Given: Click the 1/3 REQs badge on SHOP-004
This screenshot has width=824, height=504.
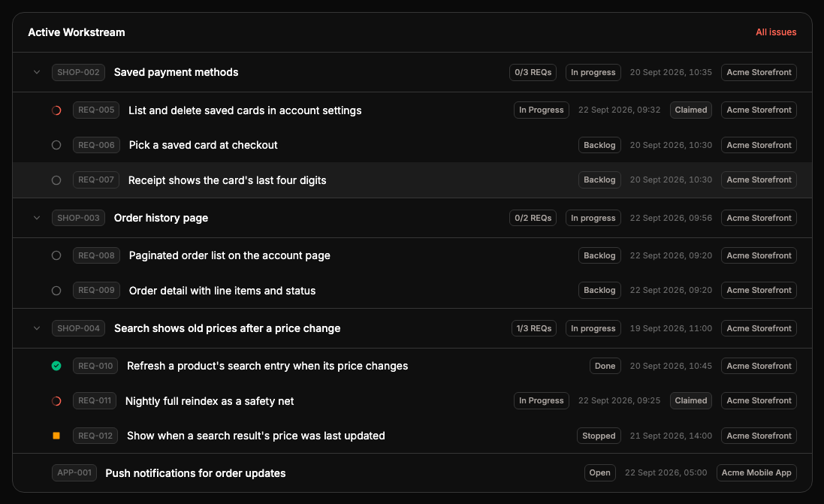Looking at the screenshot, I should pyautogui.click(x=534, y=328).
